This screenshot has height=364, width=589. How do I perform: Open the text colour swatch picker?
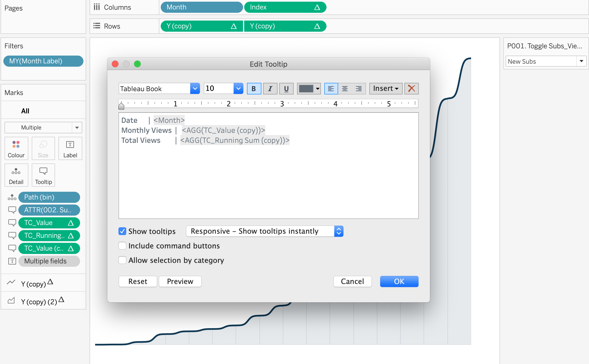[309, 89]
